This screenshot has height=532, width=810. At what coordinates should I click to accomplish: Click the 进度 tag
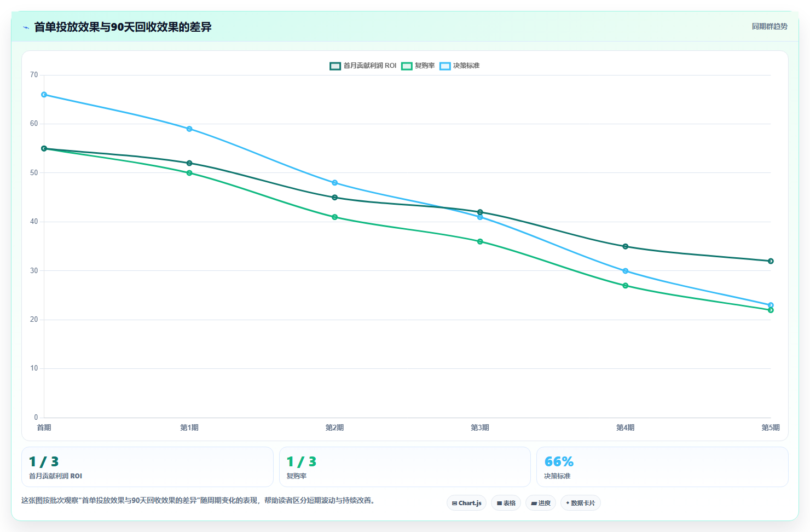541,503
